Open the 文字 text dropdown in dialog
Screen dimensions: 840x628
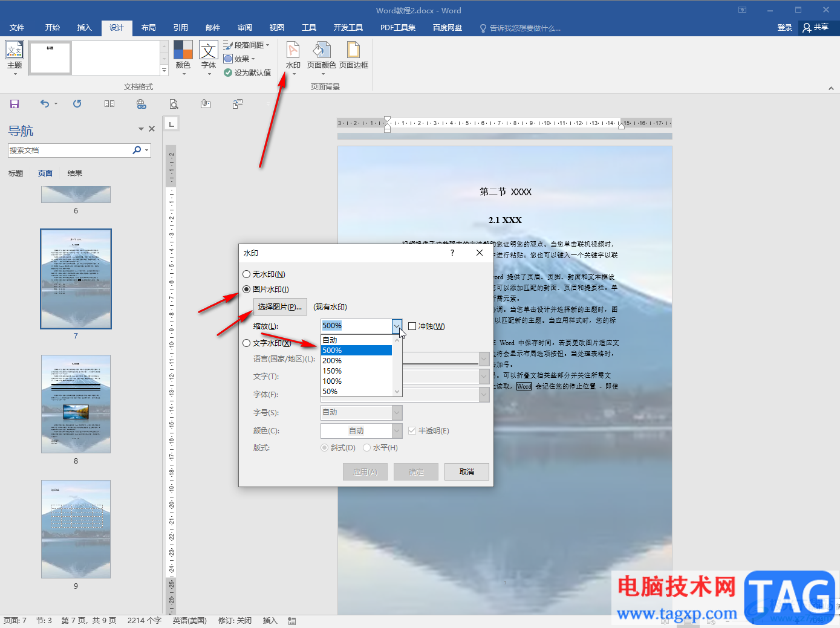(x=484, y=377)
